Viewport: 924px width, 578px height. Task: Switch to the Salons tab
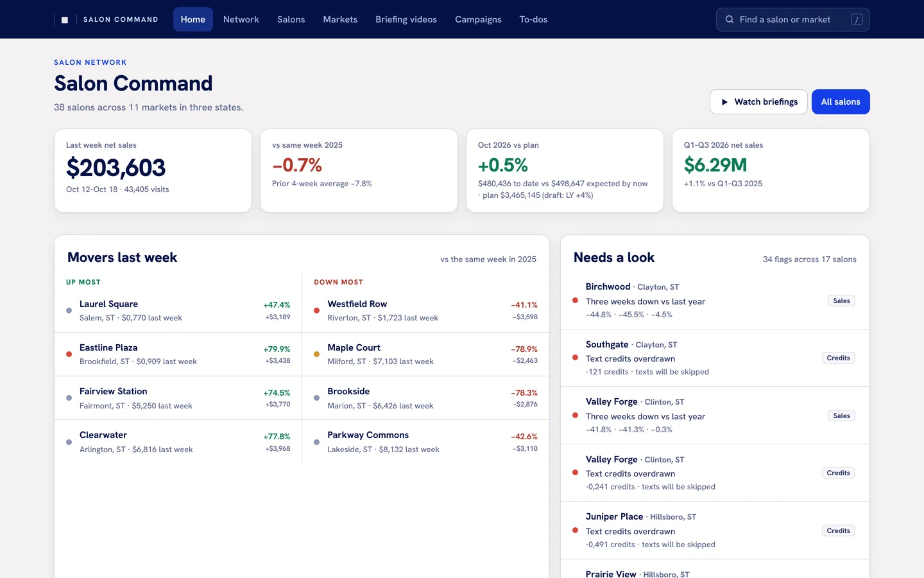[x=291, y=19]
